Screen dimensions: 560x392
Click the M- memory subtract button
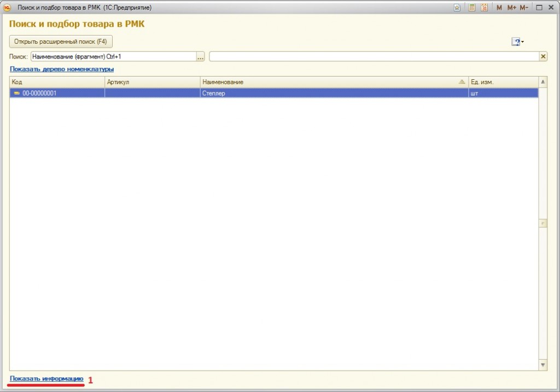click(x=524, y=8)
